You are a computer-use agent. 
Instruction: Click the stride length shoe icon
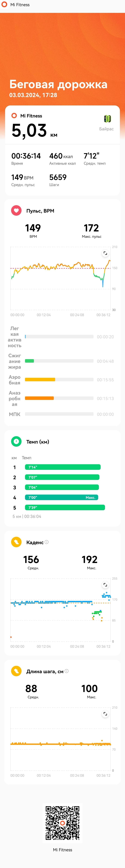[16, 671]
